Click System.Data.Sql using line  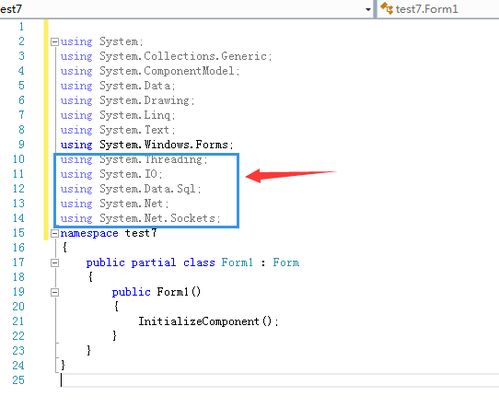click(x=131, y=189)
